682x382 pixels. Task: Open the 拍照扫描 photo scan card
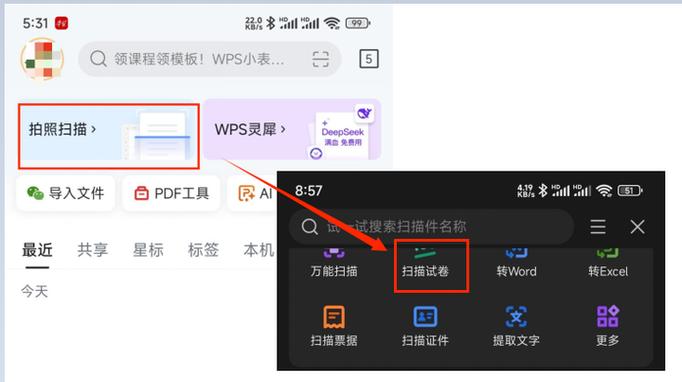coord(109,136)
